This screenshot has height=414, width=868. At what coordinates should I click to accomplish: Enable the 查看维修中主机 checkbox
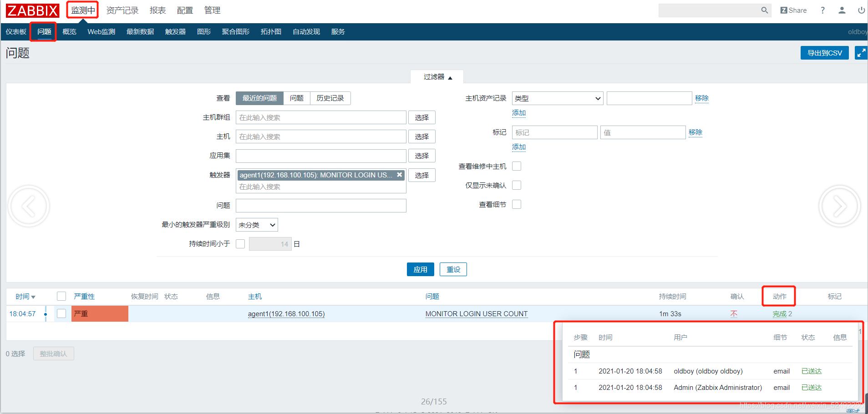tap(517, 166)
